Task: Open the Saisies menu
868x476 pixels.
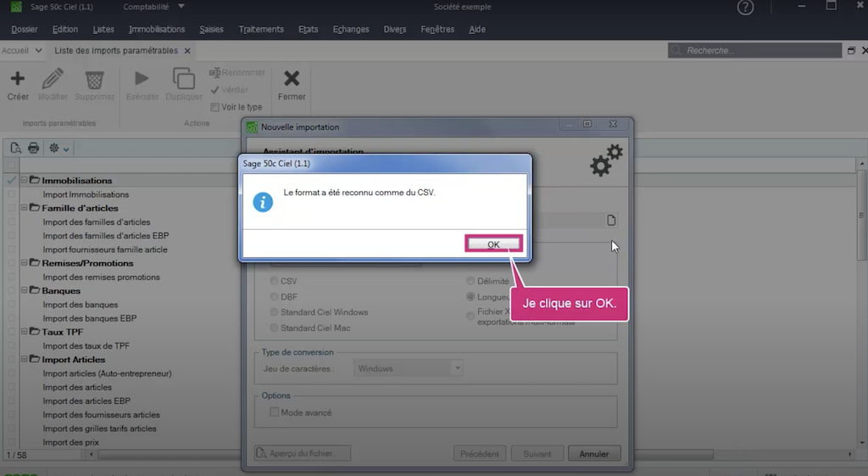Action: pyautogui.click(x=211, y=30)
